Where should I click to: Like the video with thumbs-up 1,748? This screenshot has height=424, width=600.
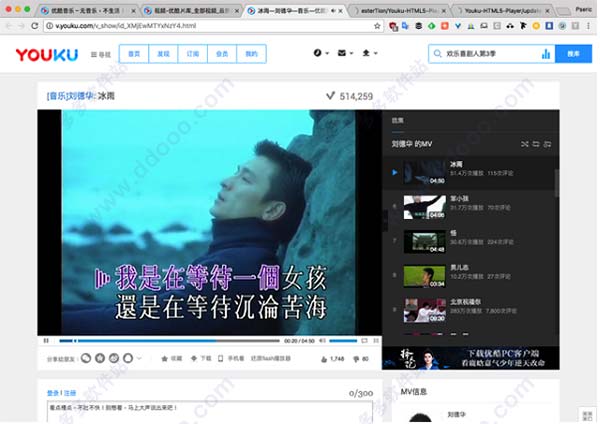coord(333,359)
